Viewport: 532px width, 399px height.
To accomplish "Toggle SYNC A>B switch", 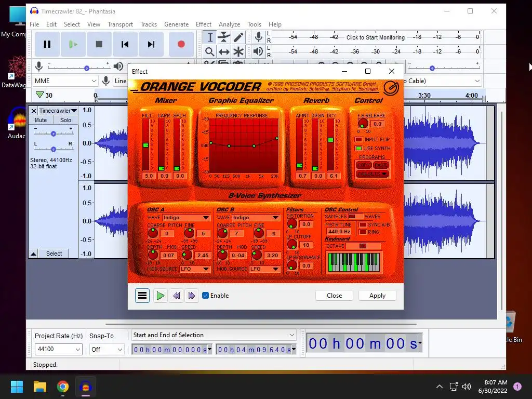I will (x=363, y=224).
